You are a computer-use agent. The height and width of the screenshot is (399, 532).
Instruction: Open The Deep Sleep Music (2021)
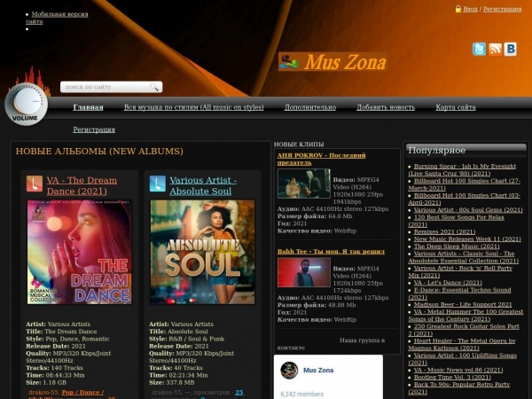pyautogui.click(x=457, y=246)
